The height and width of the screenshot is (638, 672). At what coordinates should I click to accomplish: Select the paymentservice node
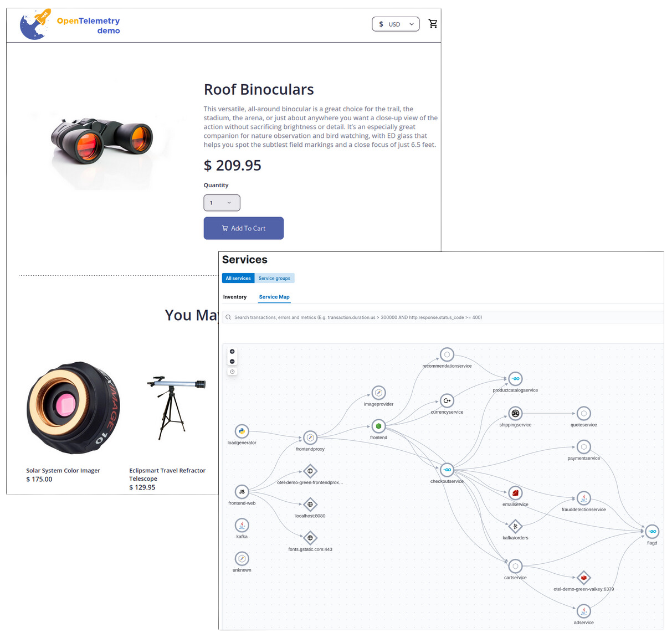[583, 446]
